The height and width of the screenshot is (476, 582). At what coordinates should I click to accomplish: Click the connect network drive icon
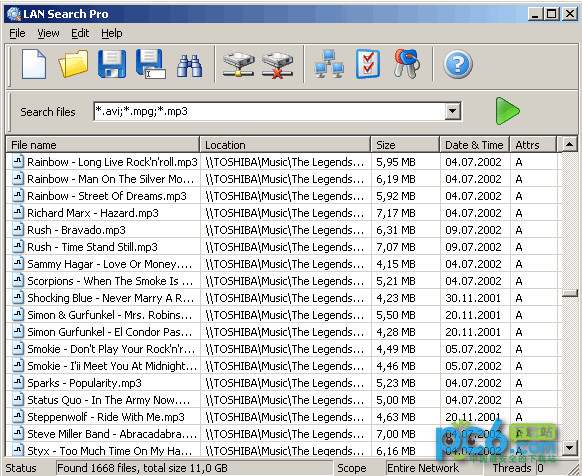(x=239, y=65)
